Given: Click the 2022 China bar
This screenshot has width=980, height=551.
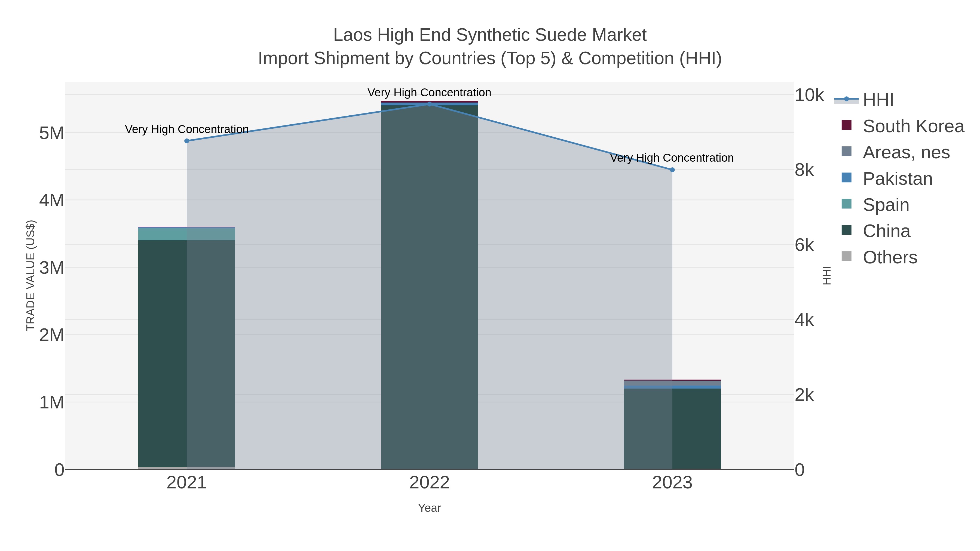Looking at the screenshot, I should click(x=430, y=287).
